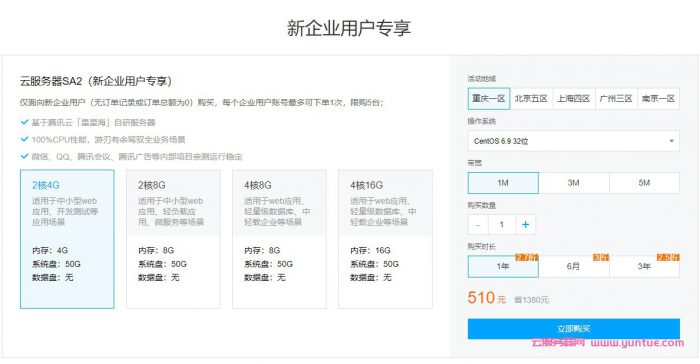
Task: Click the 510元 price text
Action: (x=487, y=298)
